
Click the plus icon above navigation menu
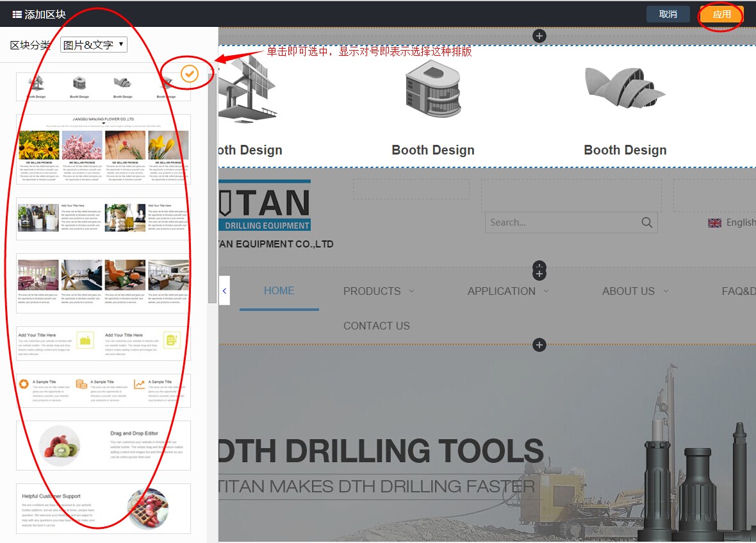pos(539,274)
